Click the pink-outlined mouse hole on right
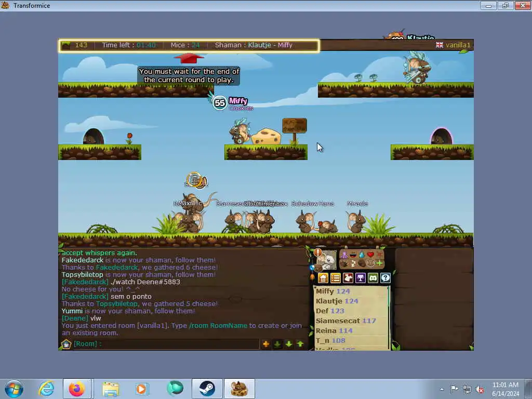This screenshot has height=399, width=532. point(442,137)
